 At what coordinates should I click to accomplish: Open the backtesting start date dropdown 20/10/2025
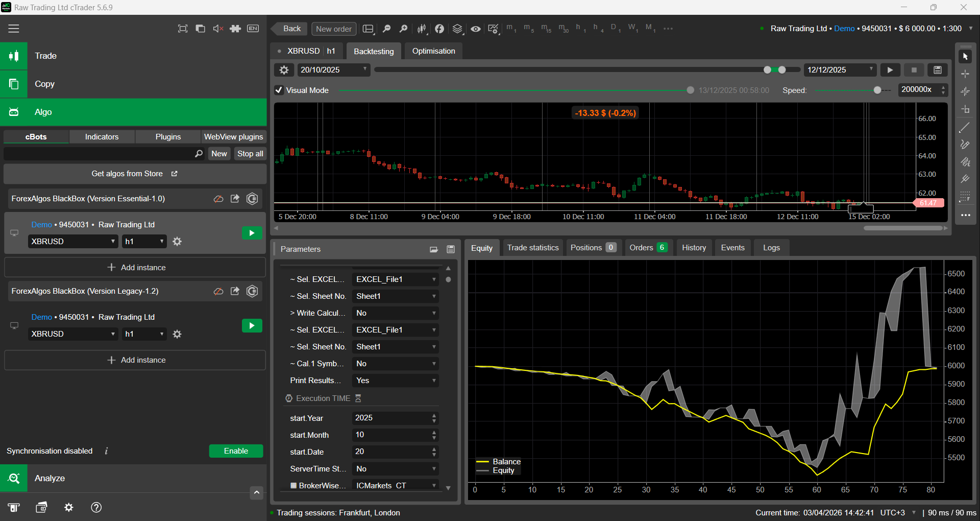coord(333,70)
